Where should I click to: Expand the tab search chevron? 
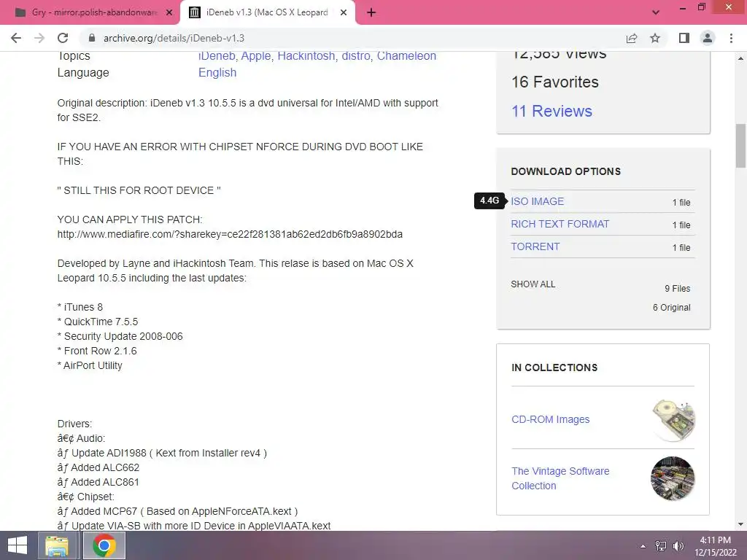656,13
